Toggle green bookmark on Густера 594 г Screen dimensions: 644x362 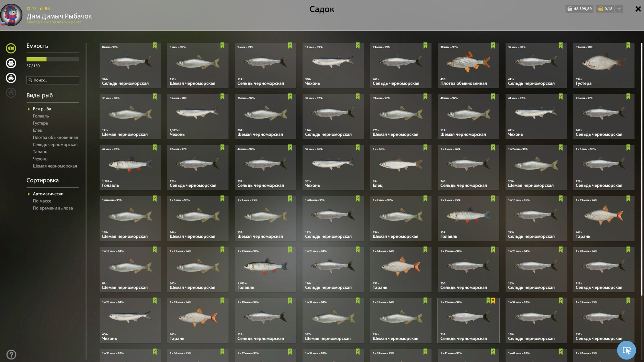pyautogui.click(x=628, y=46)
